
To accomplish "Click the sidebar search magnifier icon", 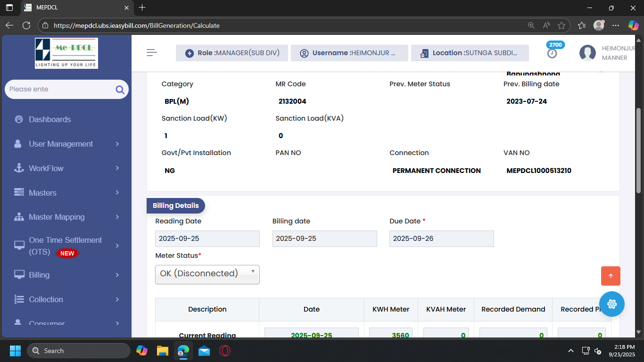I will point(120,90).
